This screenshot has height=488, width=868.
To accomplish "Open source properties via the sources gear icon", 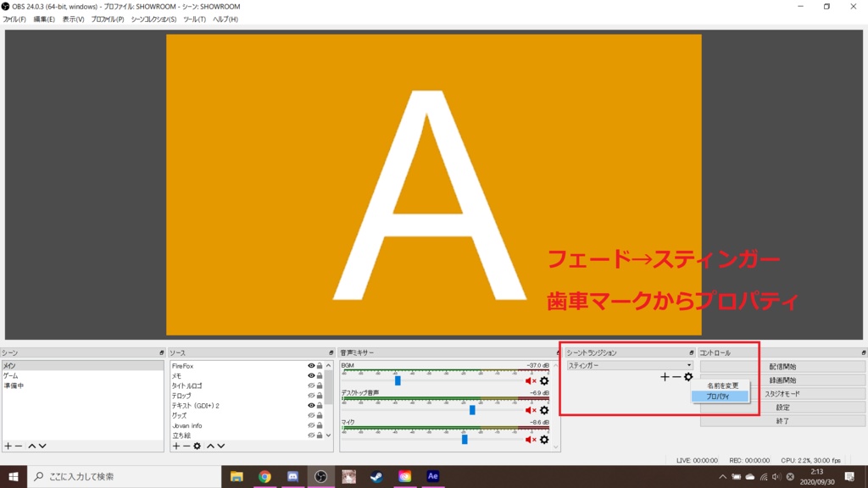I will point(198,446).
